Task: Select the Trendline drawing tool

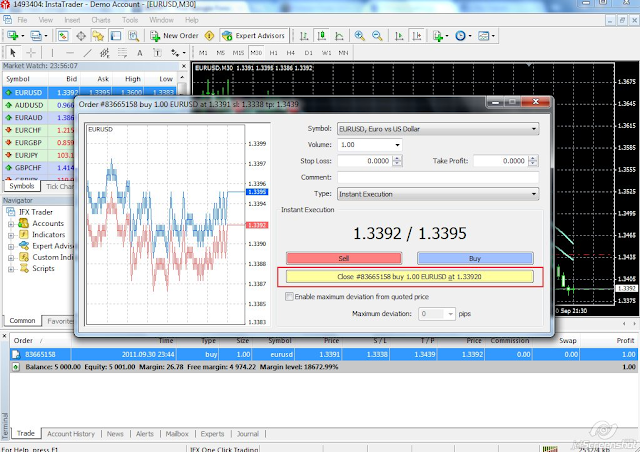Action: click(x=87, y=53)
